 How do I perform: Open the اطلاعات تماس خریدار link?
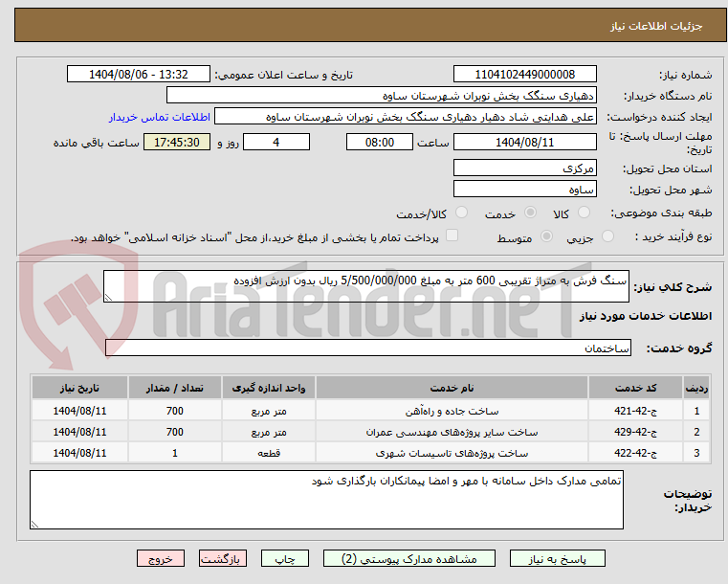tap(159, 117)
